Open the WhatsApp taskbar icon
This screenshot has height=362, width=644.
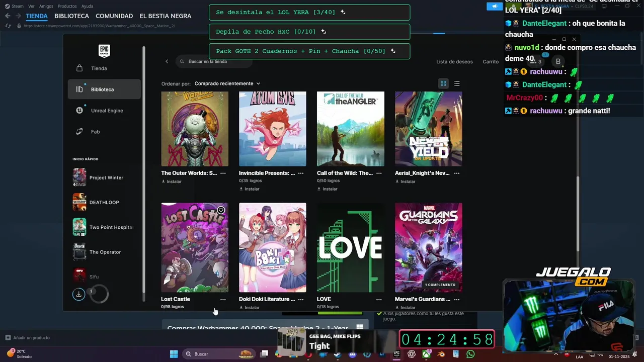pyautogui.click(x=470, y=354)
